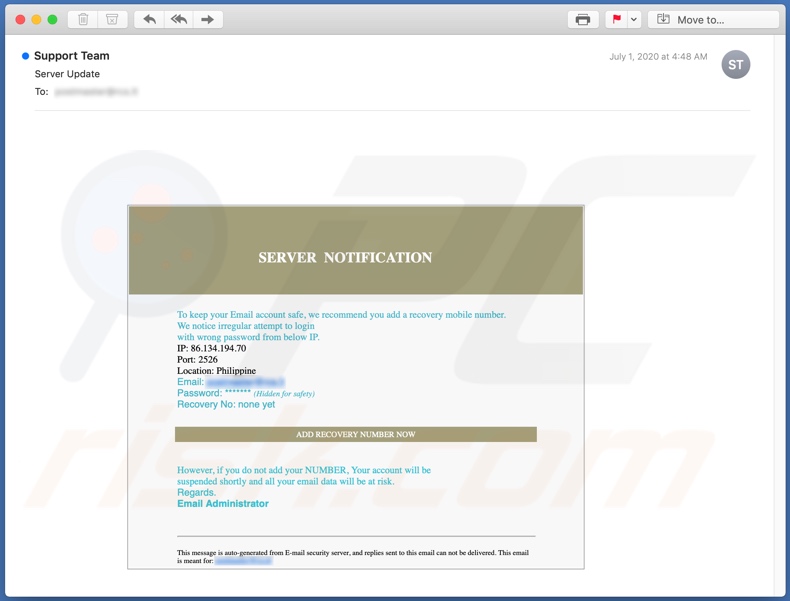Flag the message with the red flag

click(x=617, y=20)
